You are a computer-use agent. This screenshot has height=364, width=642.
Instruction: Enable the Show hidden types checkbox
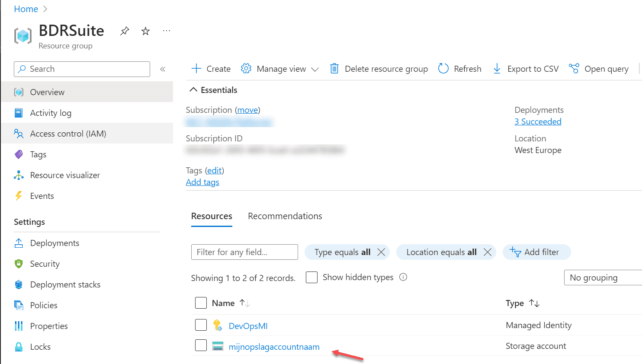[x=311, y=277]
